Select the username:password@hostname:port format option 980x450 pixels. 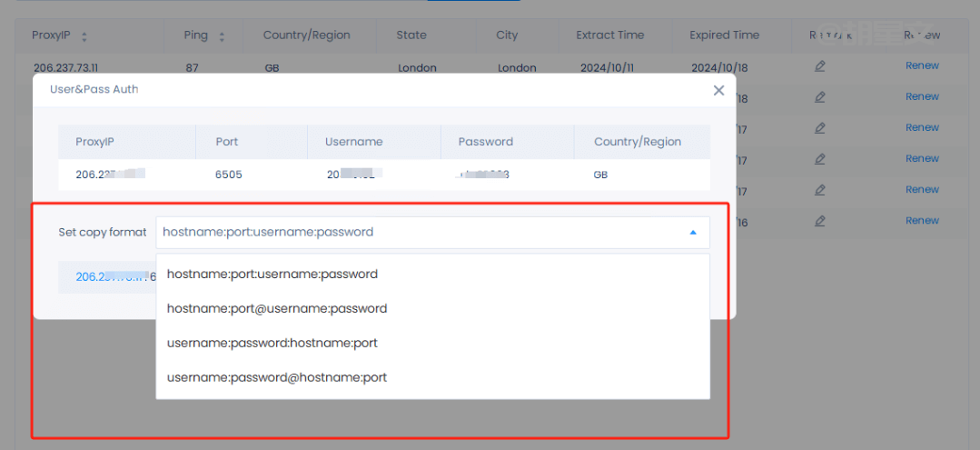pyautogui.click(x=277, y=377)
